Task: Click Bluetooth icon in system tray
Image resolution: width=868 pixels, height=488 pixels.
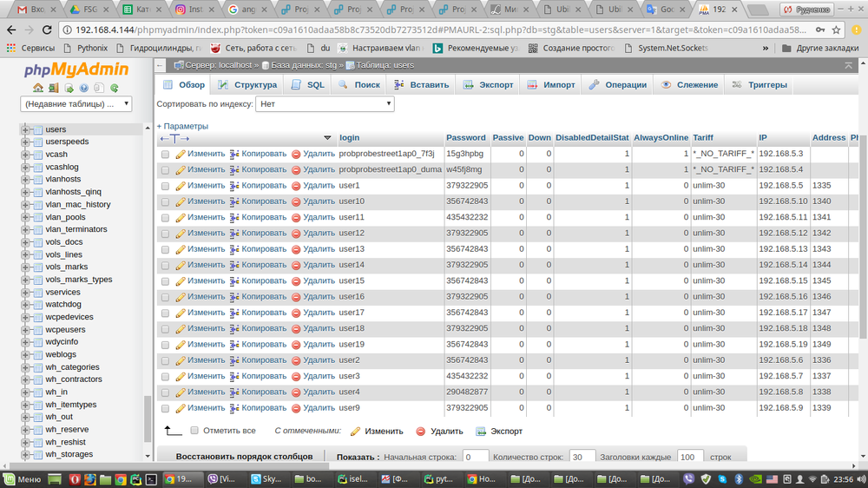Action: (x=739, y=479)
